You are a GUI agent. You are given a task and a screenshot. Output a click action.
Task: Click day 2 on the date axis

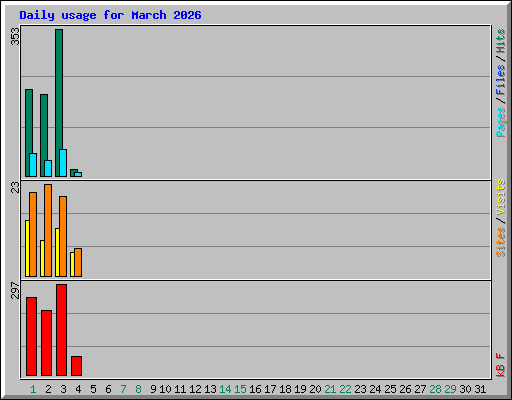tap(48, 389)
